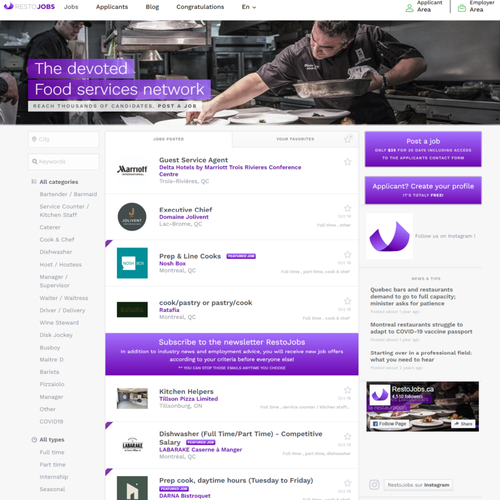Screen dimensions: 500x500
Task: Click the Keywords search field
Action: [64, 162]
